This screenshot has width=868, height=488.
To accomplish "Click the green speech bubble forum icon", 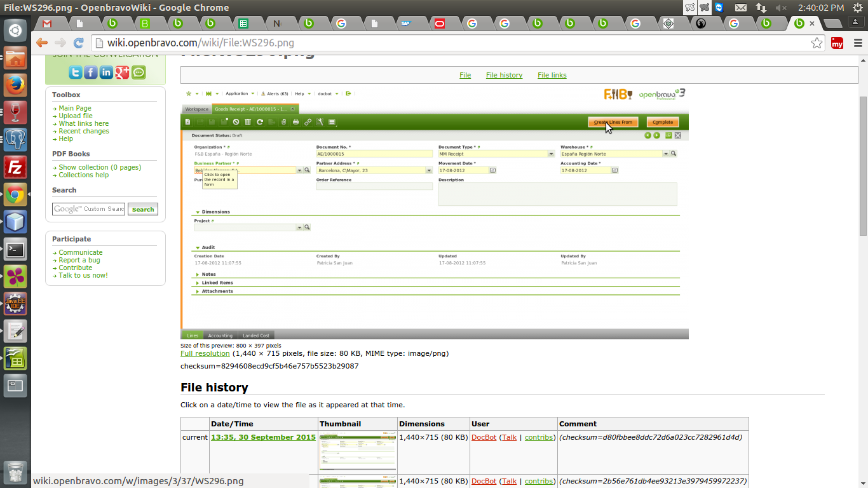I will pyautogui.click(x=139, y=72).
